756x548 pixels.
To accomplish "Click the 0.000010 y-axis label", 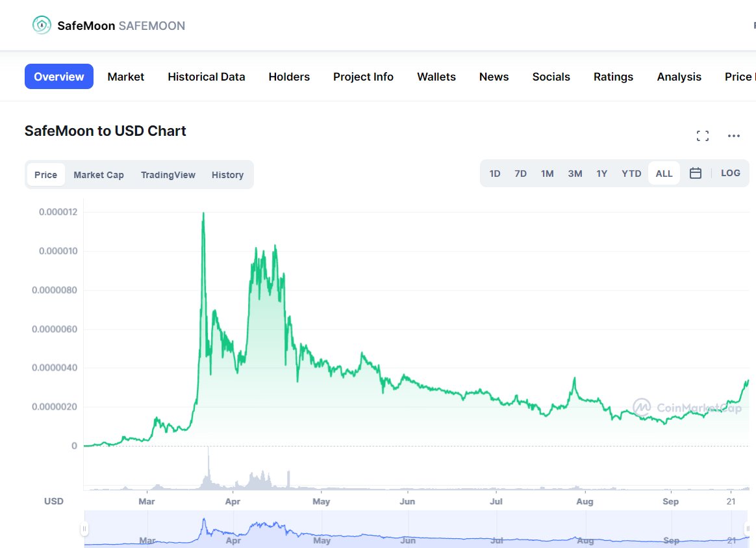I will (x=58, y=251).
